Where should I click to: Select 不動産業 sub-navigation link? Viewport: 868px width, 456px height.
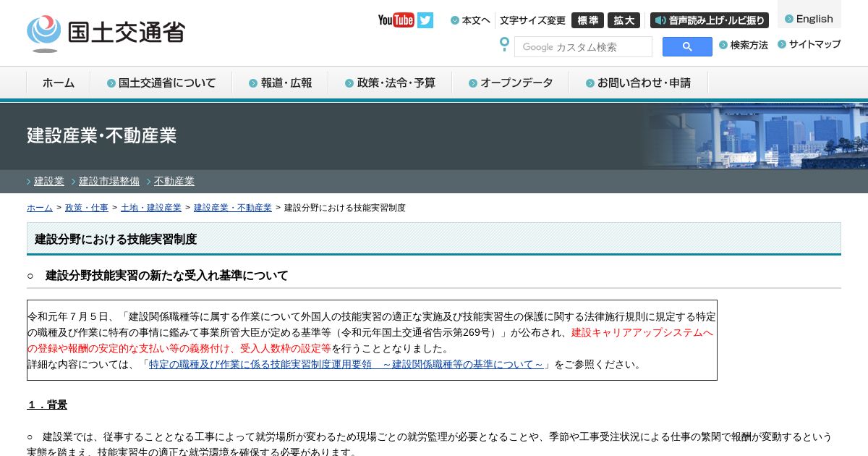(x=174, y=181)
